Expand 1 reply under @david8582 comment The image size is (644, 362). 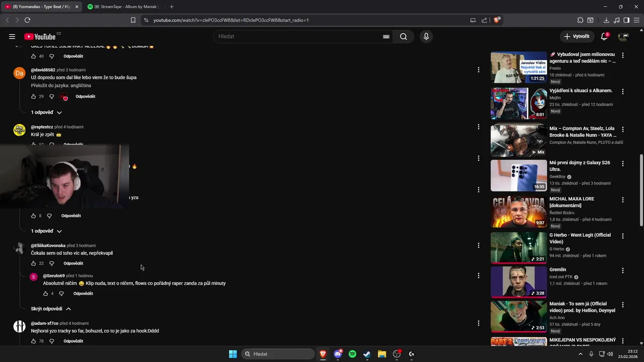click(x=46, y=113)
